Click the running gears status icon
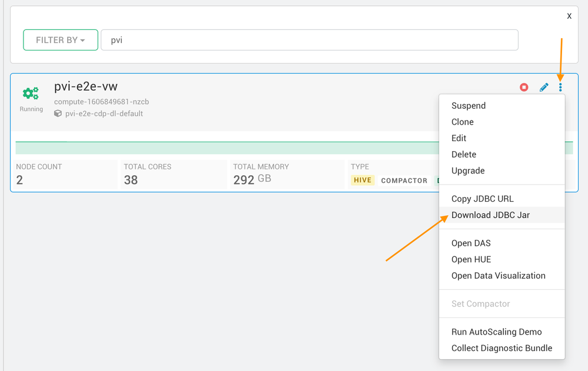588x371 pixels. 31,93
